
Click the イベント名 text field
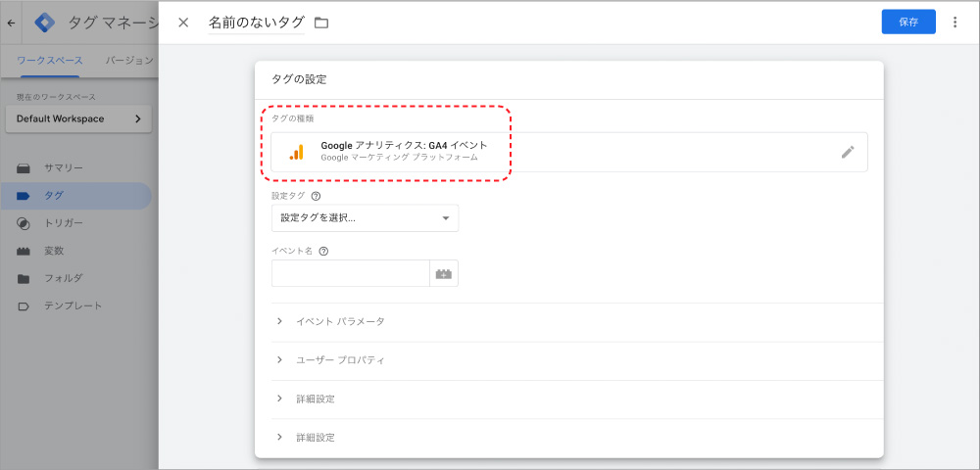point(351,273)
